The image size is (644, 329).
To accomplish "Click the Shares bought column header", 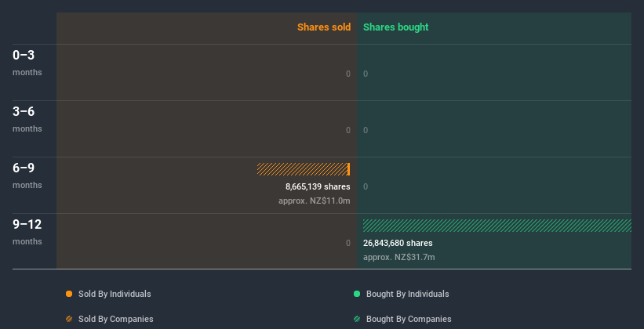I will point(396,27).
